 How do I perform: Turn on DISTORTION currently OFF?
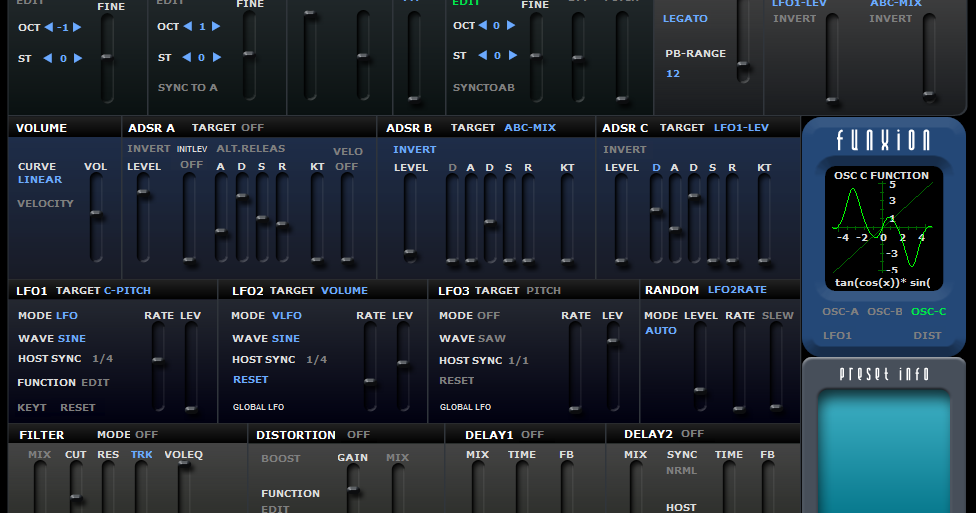358,435
